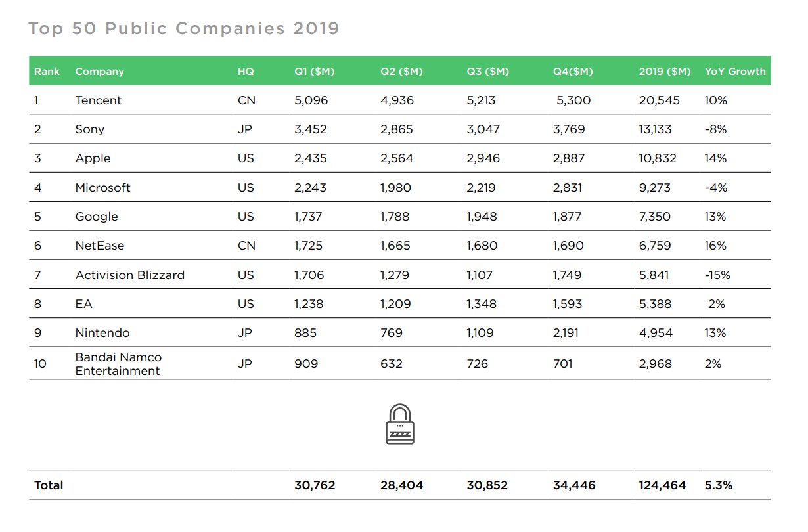Select the NetEase company name
The image size is (808, 532).
[x=100, y=246]
